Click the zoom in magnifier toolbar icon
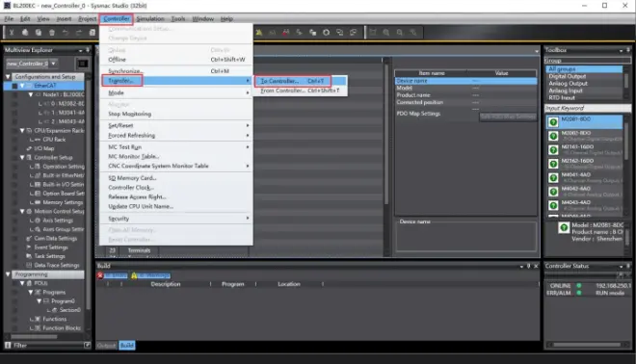 pos(386,33)
